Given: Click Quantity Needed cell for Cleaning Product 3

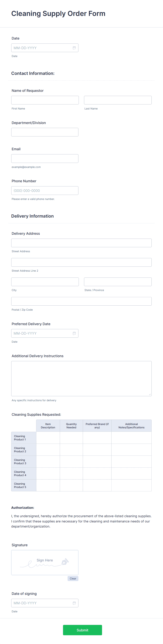Looking at the screenshot, I should (71, 461).
